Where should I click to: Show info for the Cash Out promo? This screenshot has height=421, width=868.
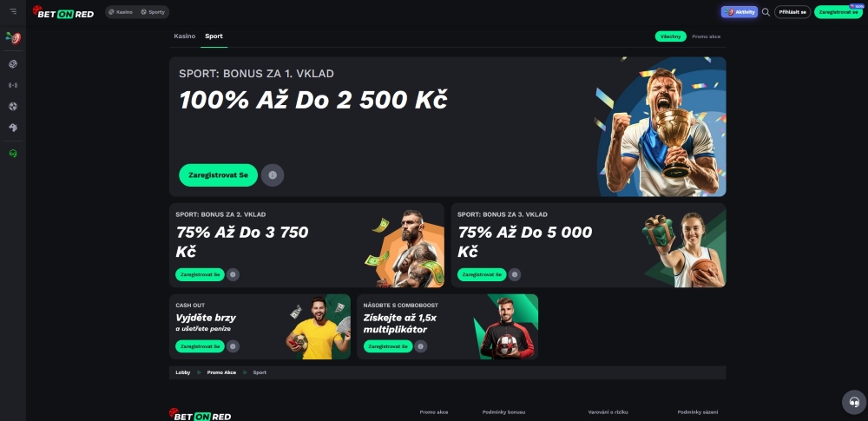(x=233, y=346)
